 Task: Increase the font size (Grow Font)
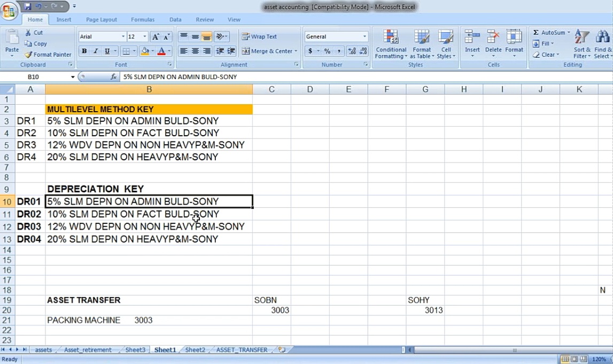tap(155, 37)
